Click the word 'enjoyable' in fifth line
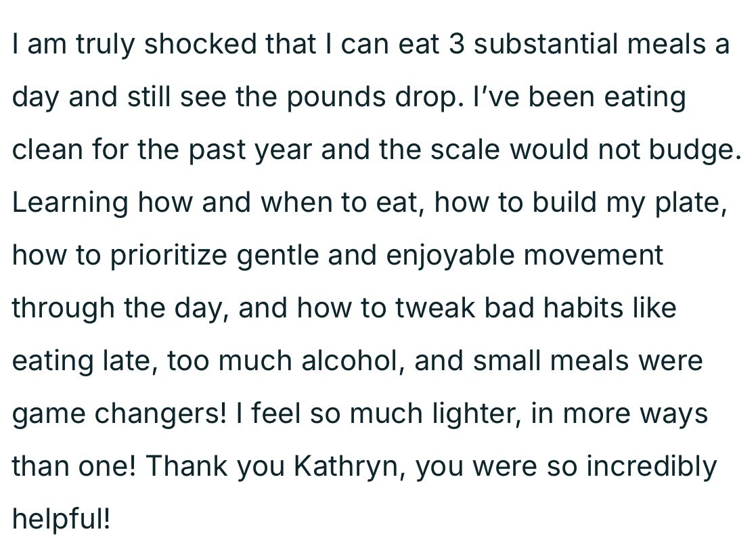 click(450, 256)
